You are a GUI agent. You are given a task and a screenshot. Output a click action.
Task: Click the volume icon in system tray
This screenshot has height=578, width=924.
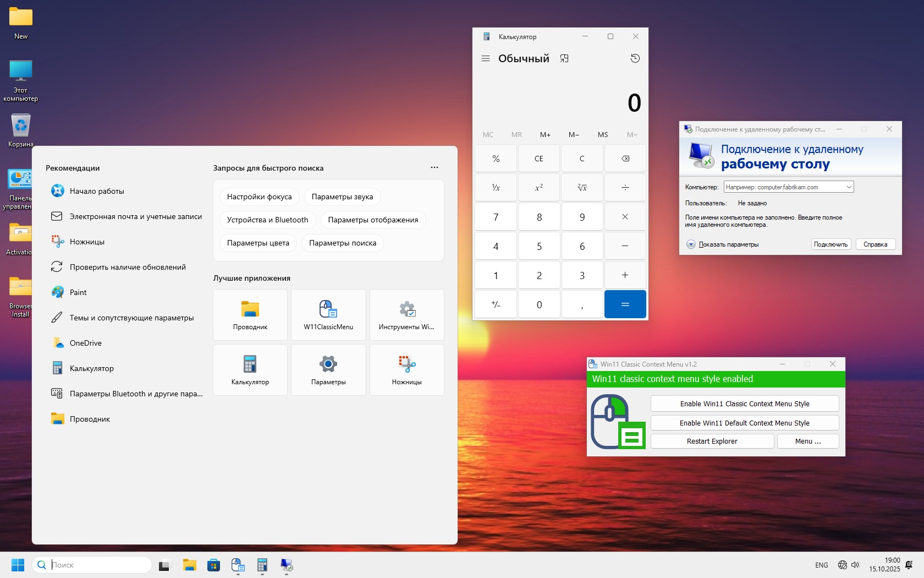(855, 565)
